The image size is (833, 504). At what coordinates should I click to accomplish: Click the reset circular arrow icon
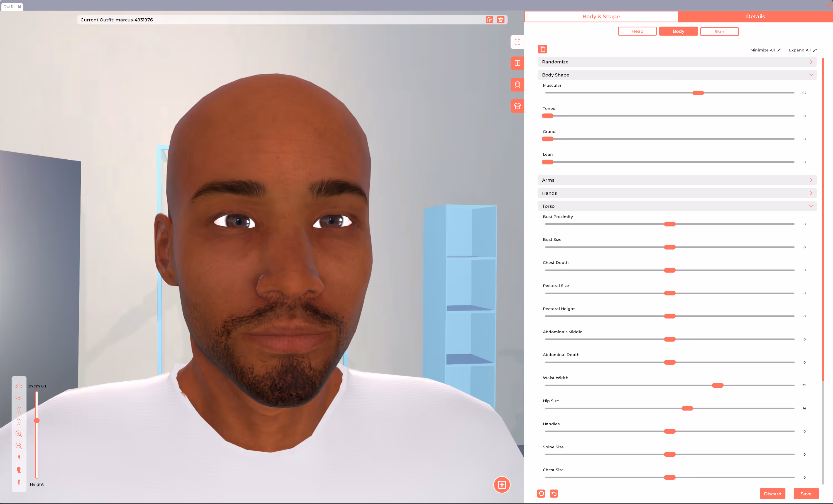[x=541, y=493]
